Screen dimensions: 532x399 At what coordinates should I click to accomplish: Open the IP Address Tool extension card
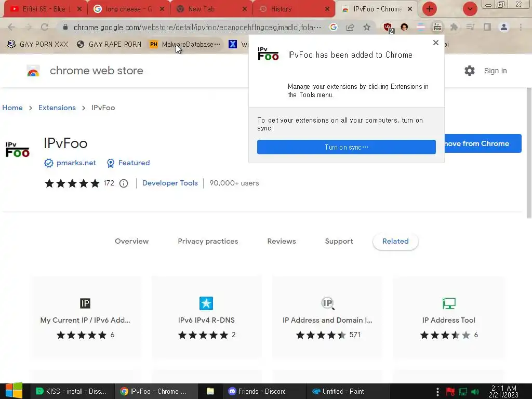[x=448, y=318]
